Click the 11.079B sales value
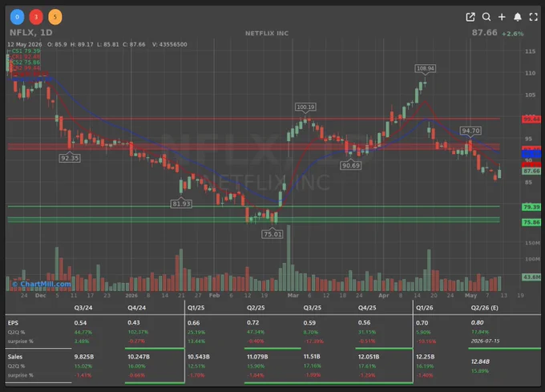Screen dimensions: 545x392 [x=256, y=357]
